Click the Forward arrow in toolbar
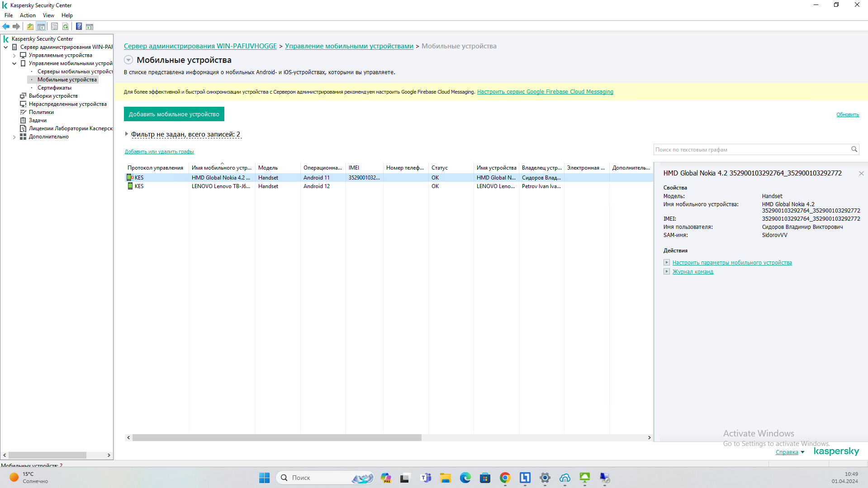868x488 pixels. pyautogui.click(x=16, y=27)
